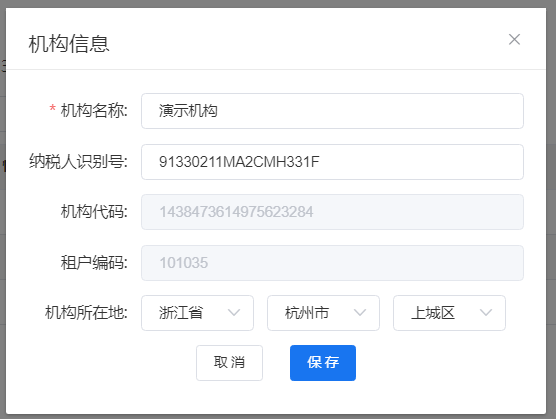Close the 机构信息 dialog with the X icon

(x=514, y=39)
